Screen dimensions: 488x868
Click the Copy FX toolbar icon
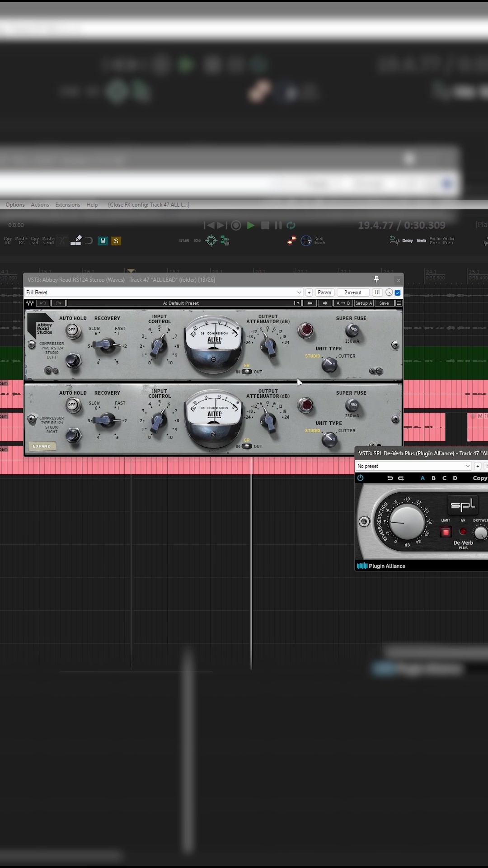[x=8, y=241]
